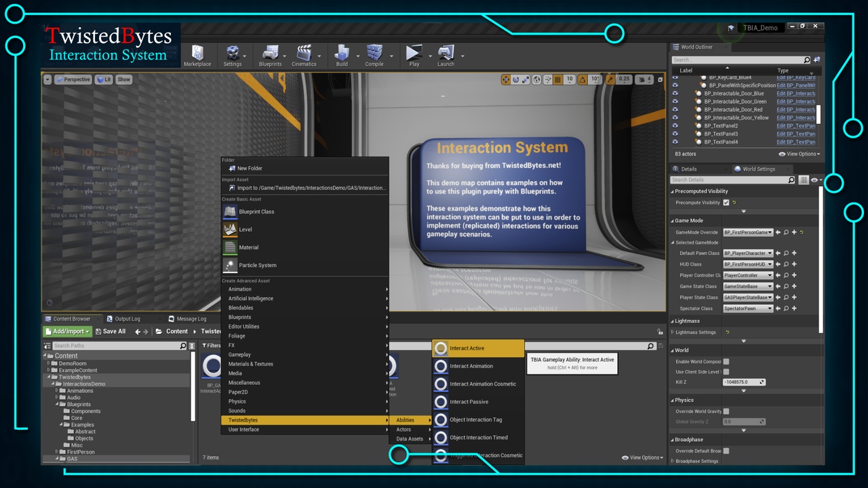Toggle surface snapping icon in viewport
The width and height of the screenshot is (868, 488).
tap(547, 79)
